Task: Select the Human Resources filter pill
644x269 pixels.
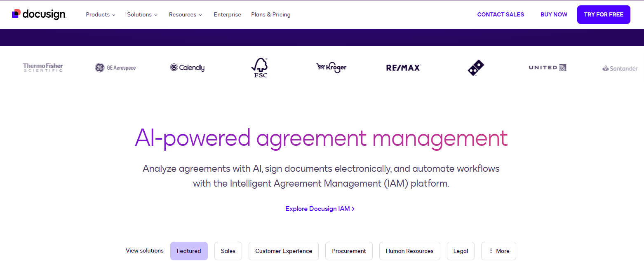Action: [409, 251]
